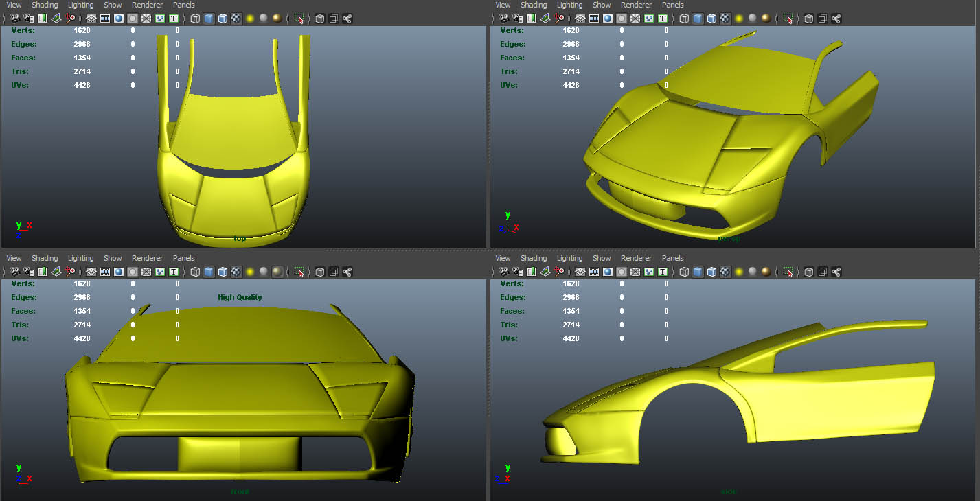Toggle Resolution Gate icon in top view panel
Image resolution: width=980 pixels, height=501 pixels.
[x=119, y=19]
